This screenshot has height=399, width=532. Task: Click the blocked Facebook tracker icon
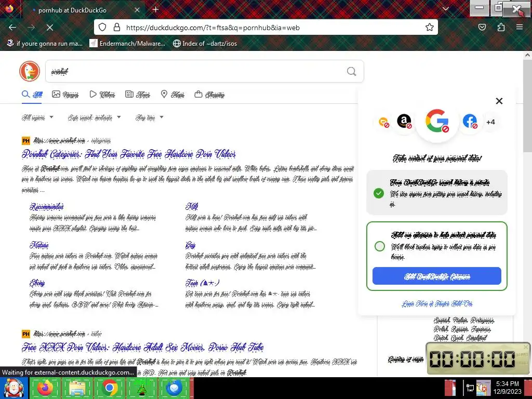(x=470, y=121)
